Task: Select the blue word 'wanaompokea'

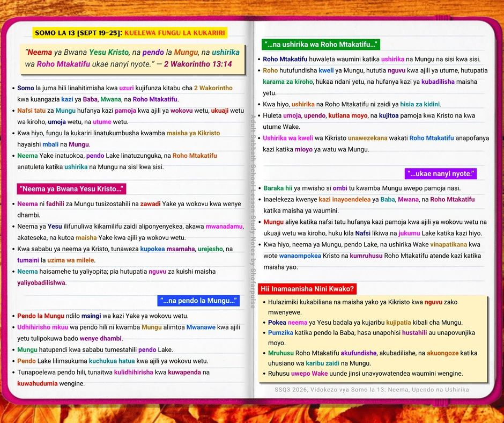Action: tap(300, 256)
